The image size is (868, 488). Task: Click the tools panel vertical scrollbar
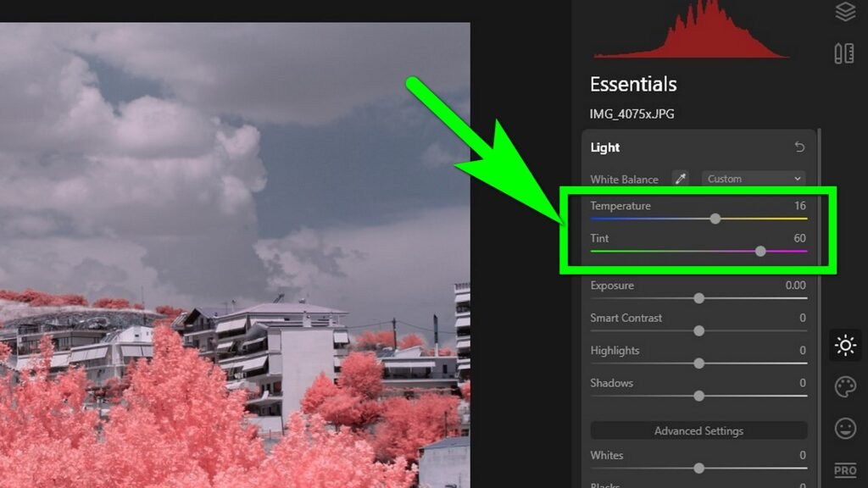[820, 308]
